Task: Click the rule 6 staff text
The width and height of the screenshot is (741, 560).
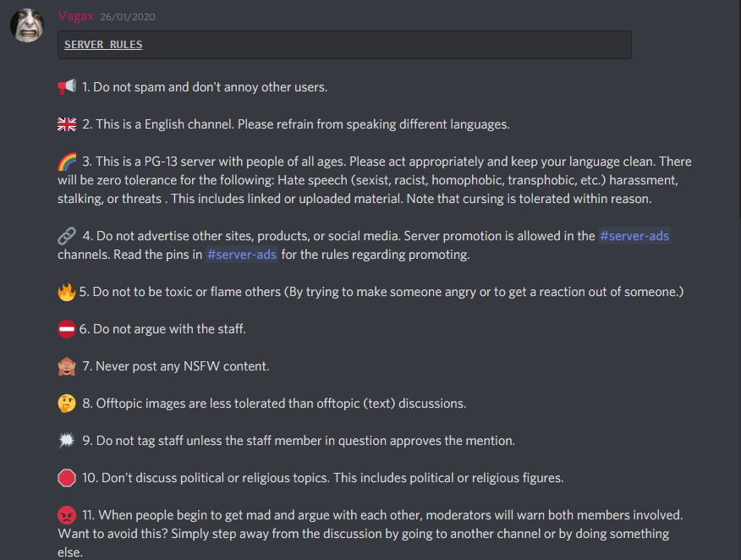Action: [x=162, y=329]
